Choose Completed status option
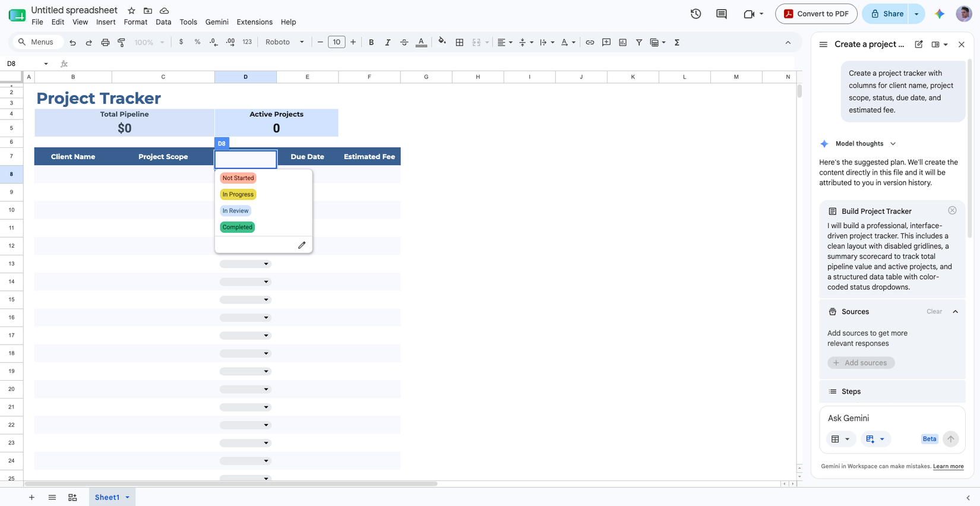 (x=237, y=227)
